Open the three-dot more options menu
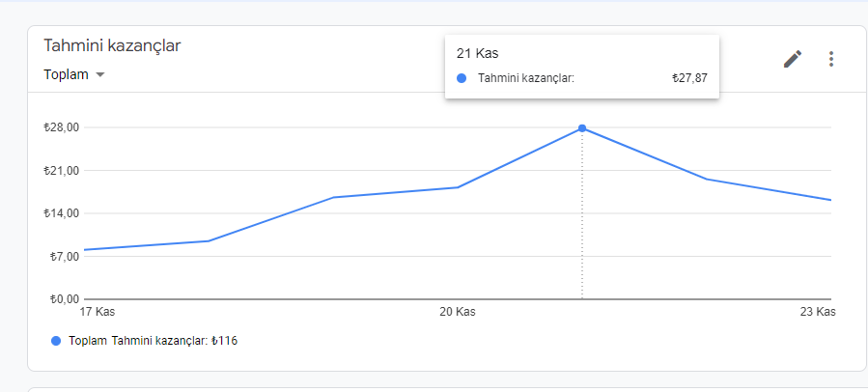Viewport: 868px width, 392px height. click(x=831, y=59)
